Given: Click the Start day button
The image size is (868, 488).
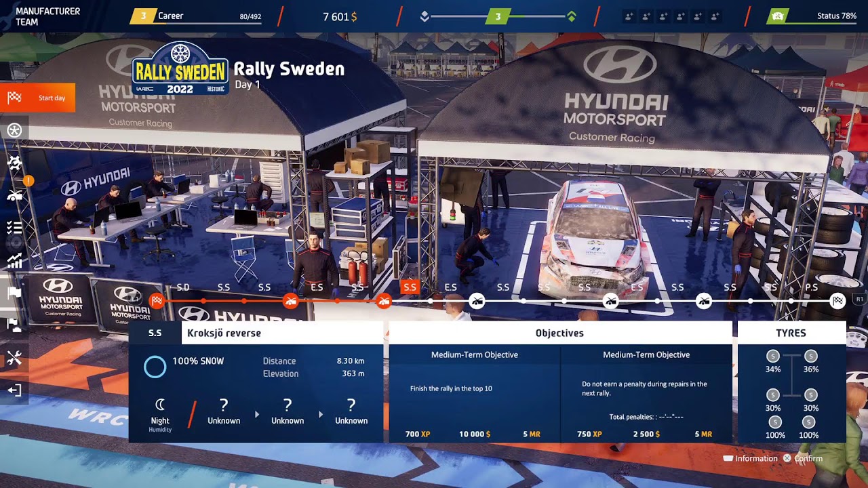Looking at the screenshot, I should point(37,98).
